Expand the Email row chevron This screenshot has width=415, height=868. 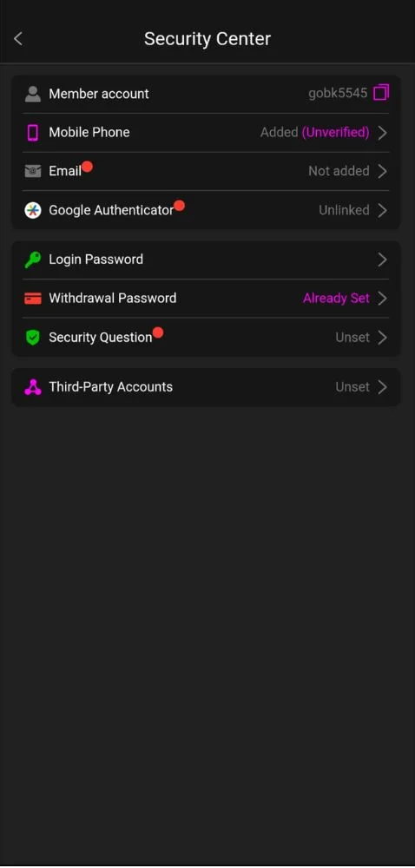(x=382, y=171)
